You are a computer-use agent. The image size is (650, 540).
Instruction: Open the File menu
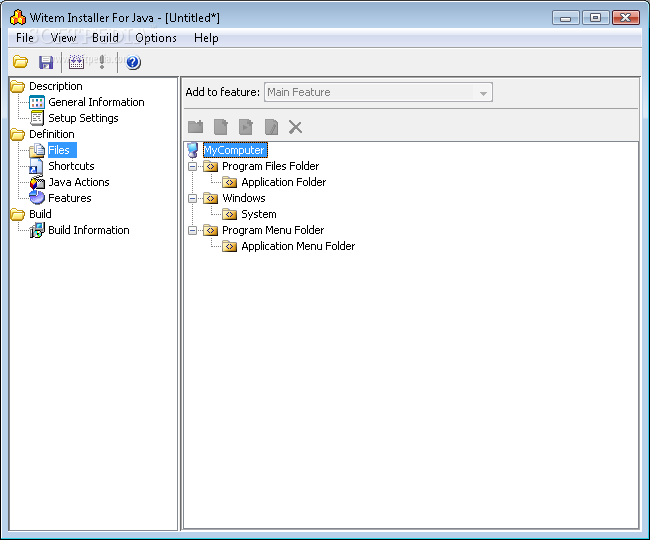coord(24,38)
